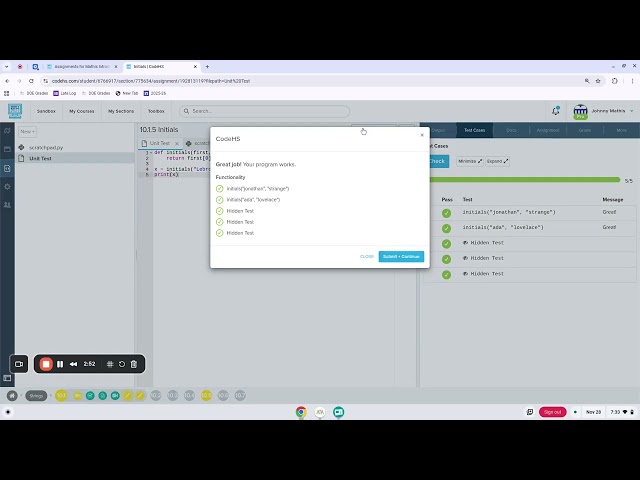This screenshot has width=640, height=480.
Task: Click the CLOSE link in the dialog
Action: 367,256
